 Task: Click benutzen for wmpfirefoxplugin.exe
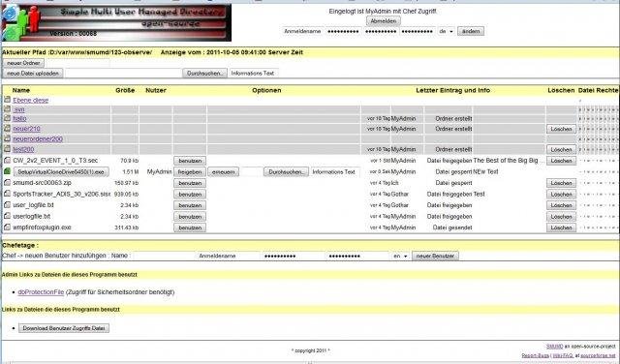(x=190, y=227)
